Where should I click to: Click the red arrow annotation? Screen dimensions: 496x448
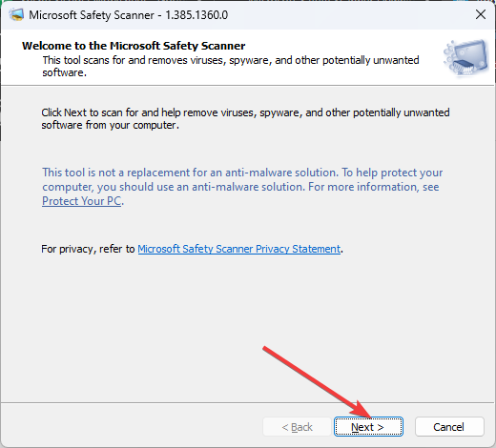317,382
